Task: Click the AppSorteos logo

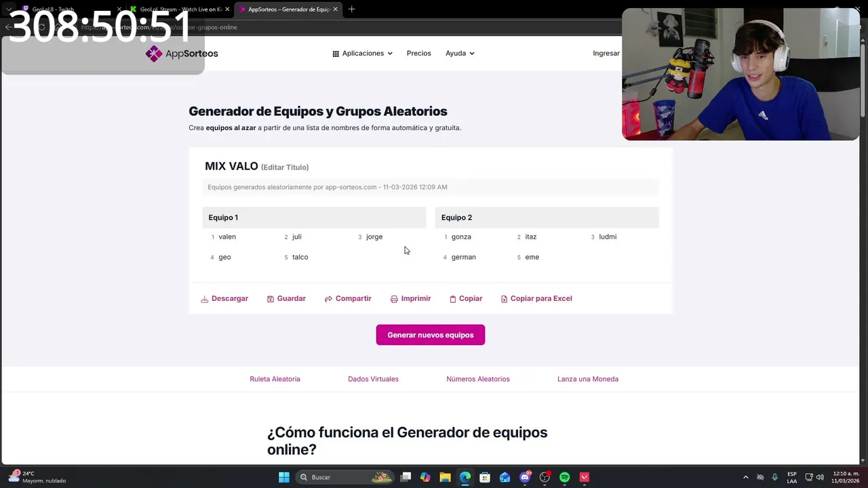Action: pyautogui.click(x=182, y=54)
